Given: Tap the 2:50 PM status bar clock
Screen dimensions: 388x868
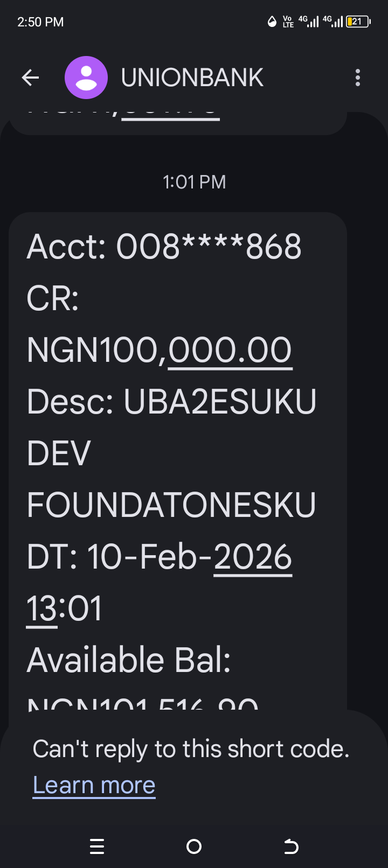Looking at the screenshot, I should coord(40,22).
